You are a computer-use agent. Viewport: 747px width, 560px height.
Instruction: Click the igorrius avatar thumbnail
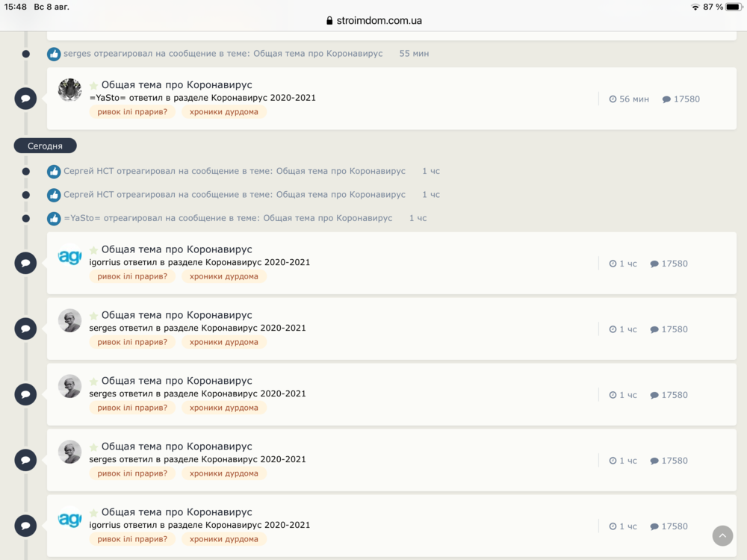click(69, 258)
